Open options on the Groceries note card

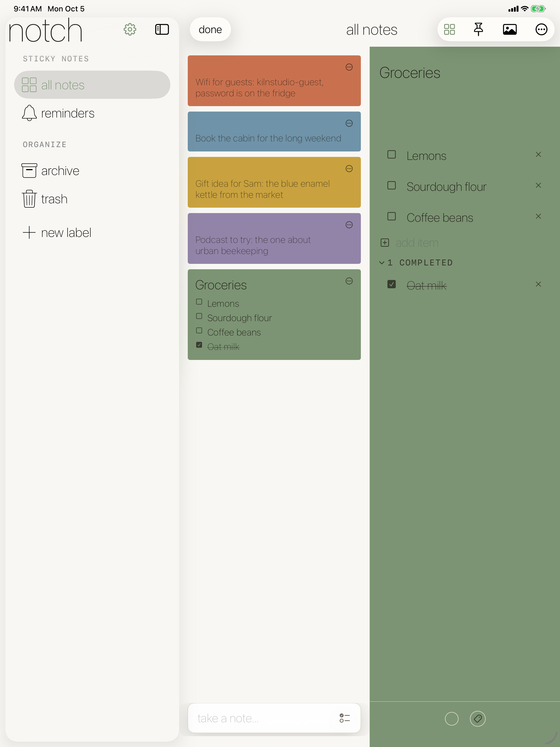point(349,281)
